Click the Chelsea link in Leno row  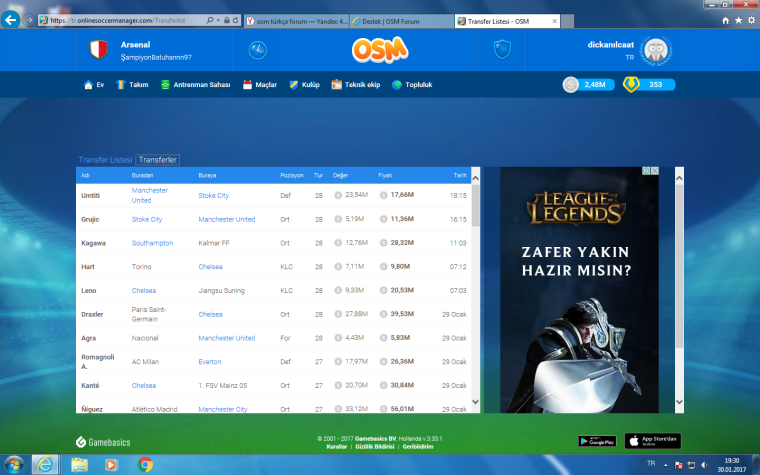144,290
